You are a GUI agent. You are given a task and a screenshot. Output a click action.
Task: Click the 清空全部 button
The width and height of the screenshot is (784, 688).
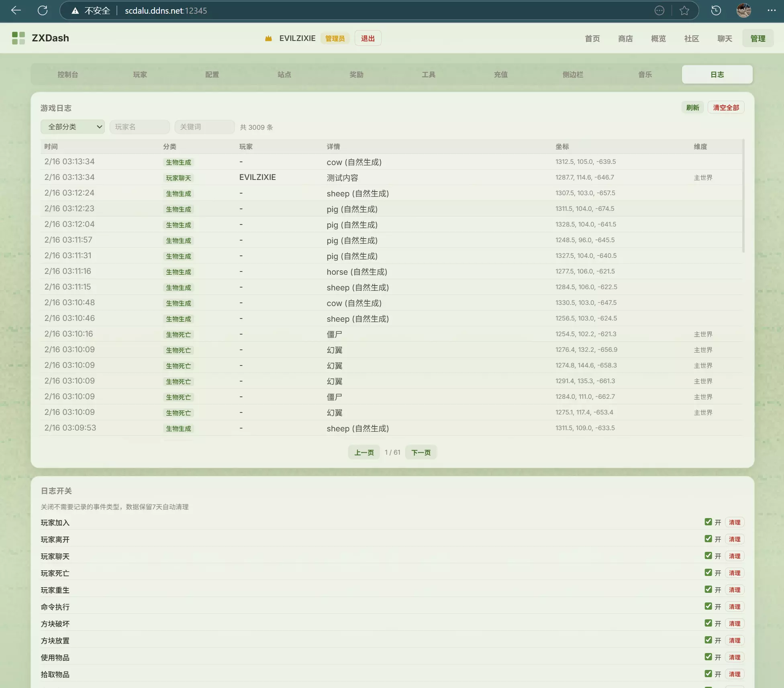point(726,108)
